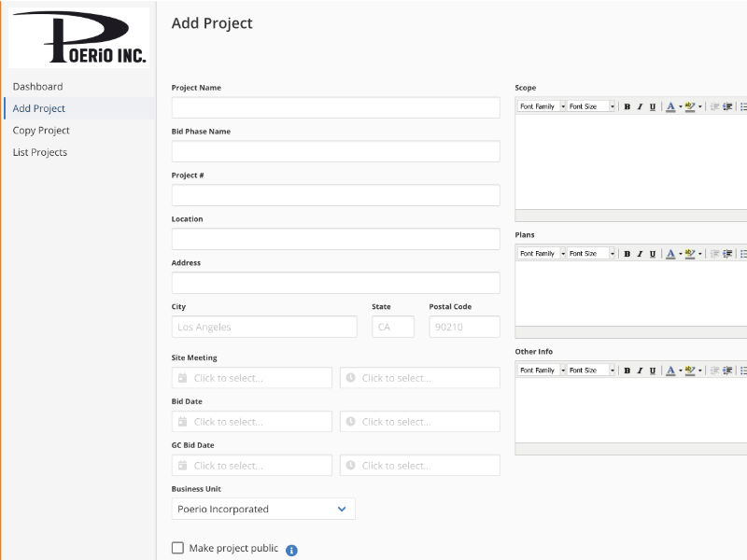Viewport: 747px width, 560px height.
Task: Click the clock icon for Bid Date
Action: (351, 421)
